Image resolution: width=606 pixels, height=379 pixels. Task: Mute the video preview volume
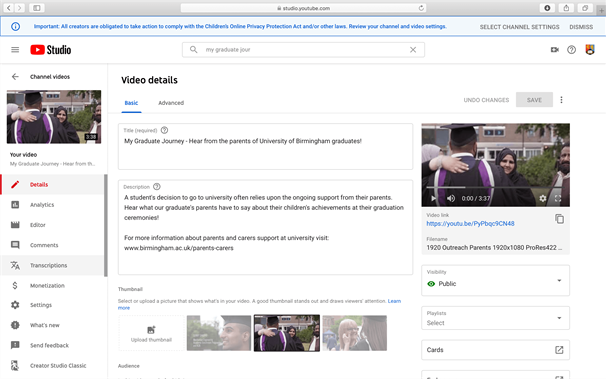[x=451, y=198]
